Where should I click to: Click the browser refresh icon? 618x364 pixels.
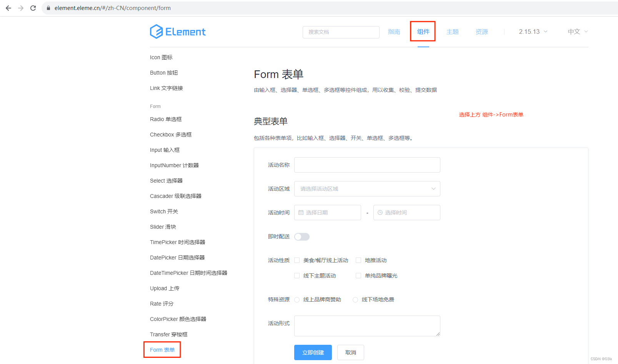click(x=33, y=8)
